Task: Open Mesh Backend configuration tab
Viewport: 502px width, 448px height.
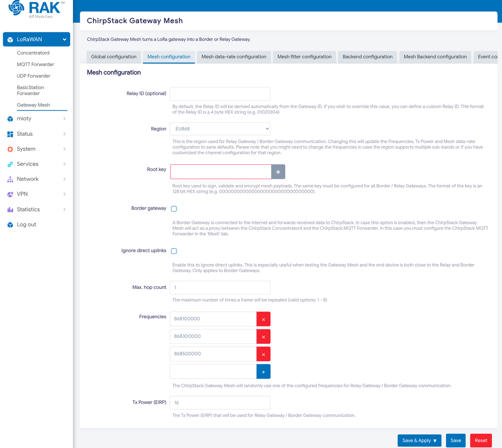Action: click(435, 57)
